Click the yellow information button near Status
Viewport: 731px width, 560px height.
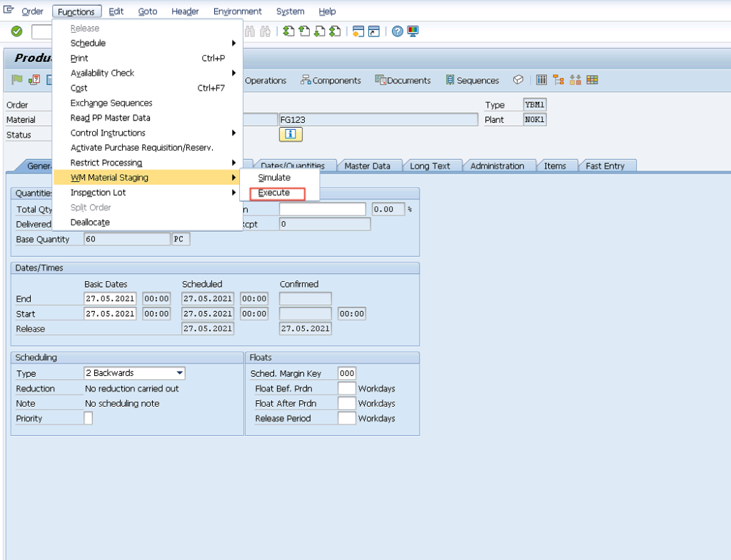click(291, 134)
